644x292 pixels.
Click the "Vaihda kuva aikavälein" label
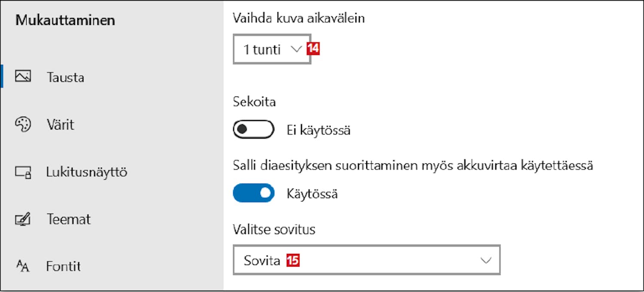tap(298, 18)
